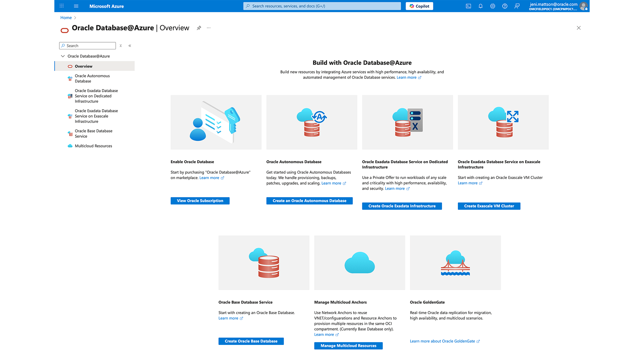644x362 pixels.
Task: Open Learn more about Oracle GoldenGate
Action: [x=443, y=341]
